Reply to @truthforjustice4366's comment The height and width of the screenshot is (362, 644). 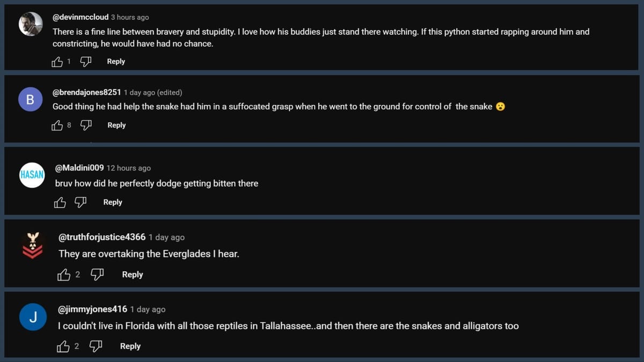coord(133,275)
